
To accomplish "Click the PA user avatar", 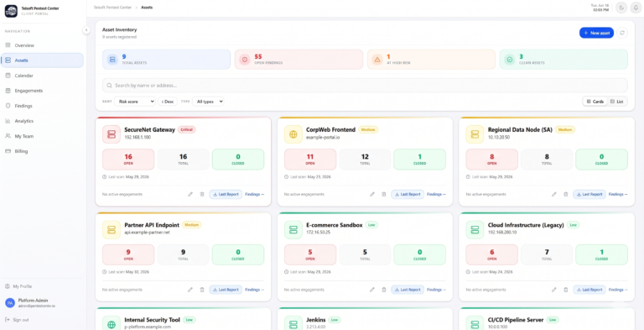I will point(9,303).
